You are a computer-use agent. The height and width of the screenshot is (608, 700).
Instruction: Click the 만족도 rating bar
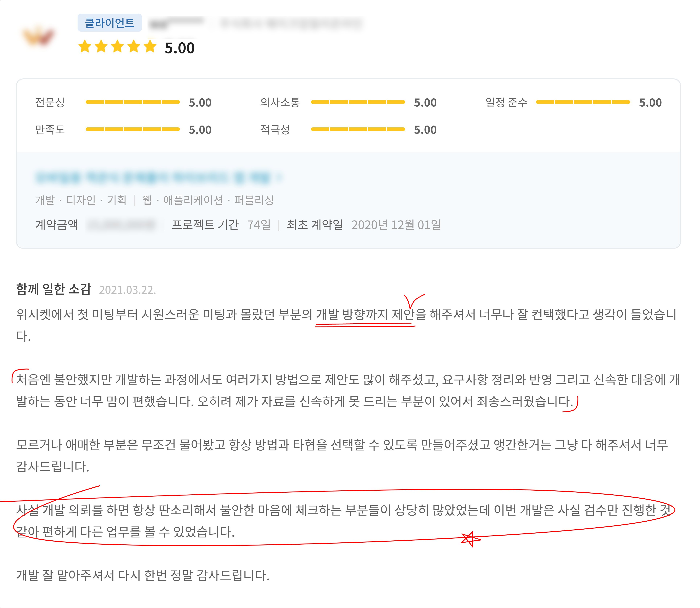pos(133,129)
